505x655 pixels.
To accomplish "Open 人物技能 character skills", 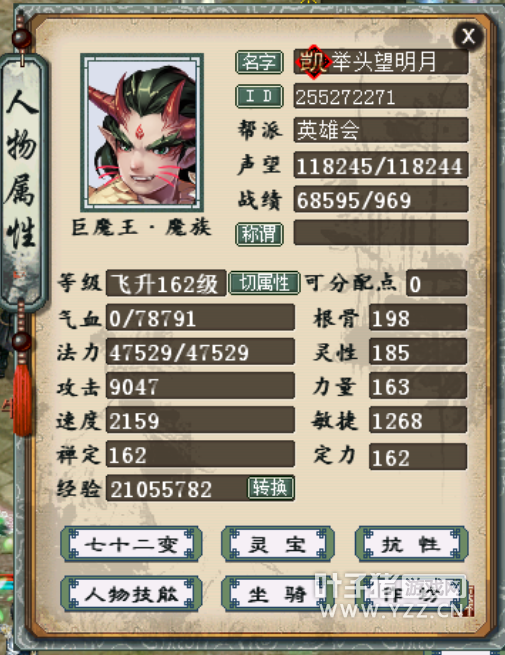I will click(132, 594).
